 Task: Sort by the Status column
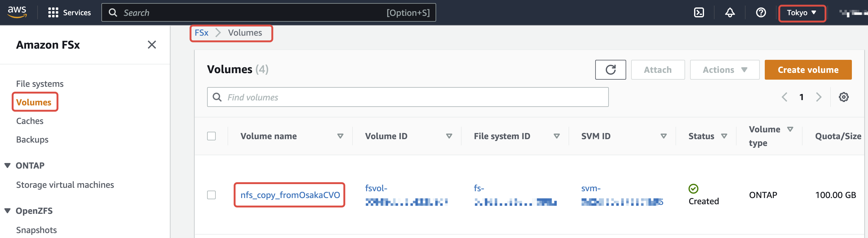(x=724, y=136)
